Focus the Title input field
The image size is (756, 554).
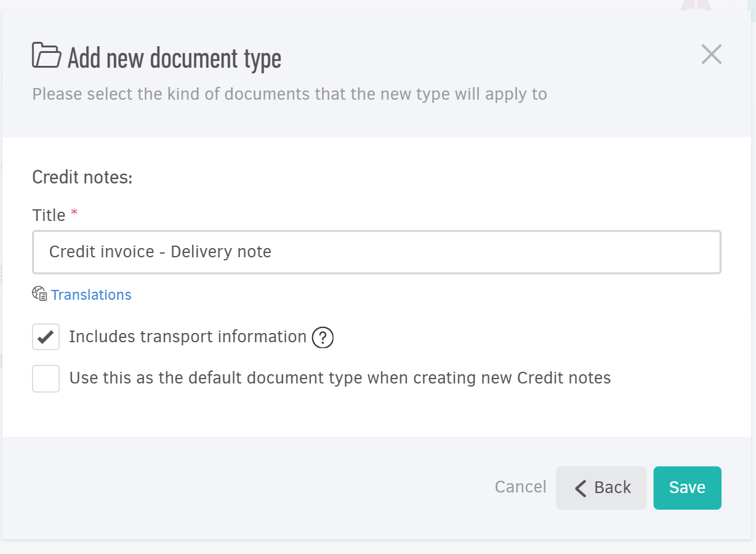(x=376, y=252)
